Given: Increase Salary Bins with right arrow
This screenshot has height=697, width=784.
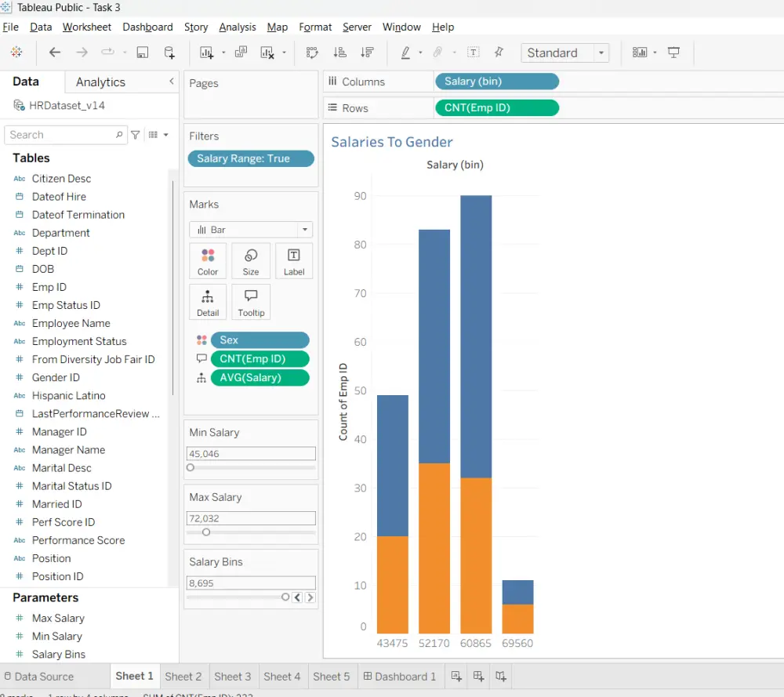Looking at the screenshot, I should pyautogui.click(x=310, y=597).
